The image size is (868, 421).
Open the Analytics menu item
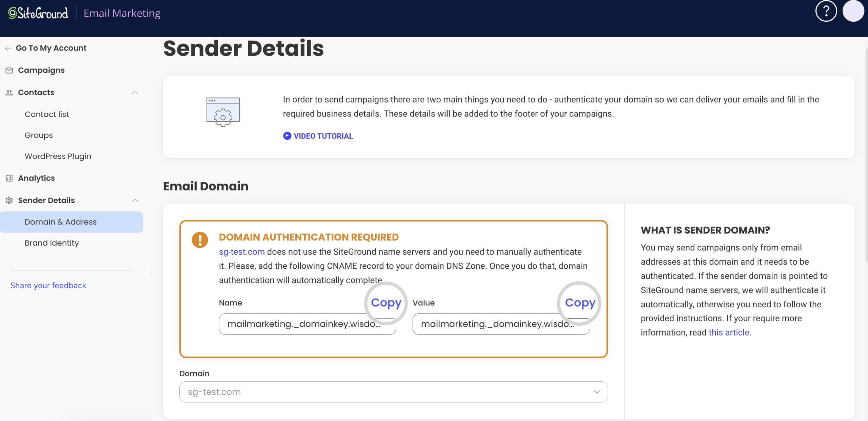click(36, 178)
